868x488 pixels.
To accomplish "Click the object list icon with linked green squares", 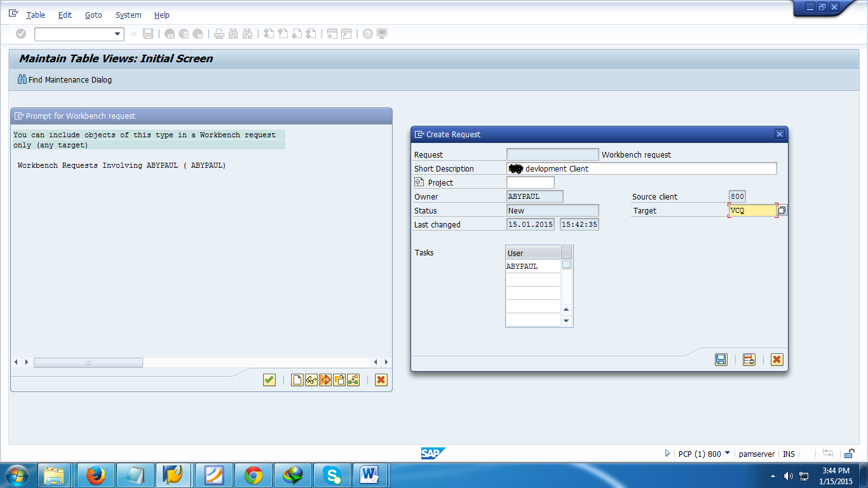I will pyautogui.click(x=353, y=380).
